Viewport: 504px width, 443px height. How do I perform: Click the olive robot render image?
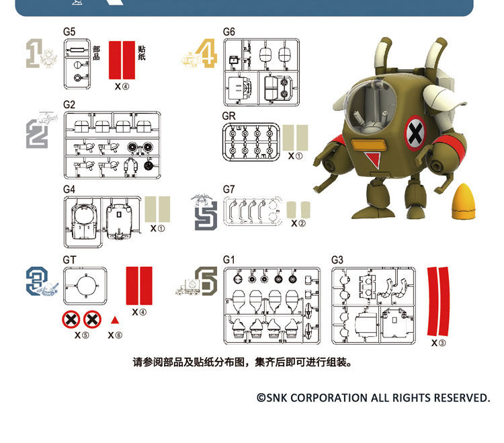[391, 128]
